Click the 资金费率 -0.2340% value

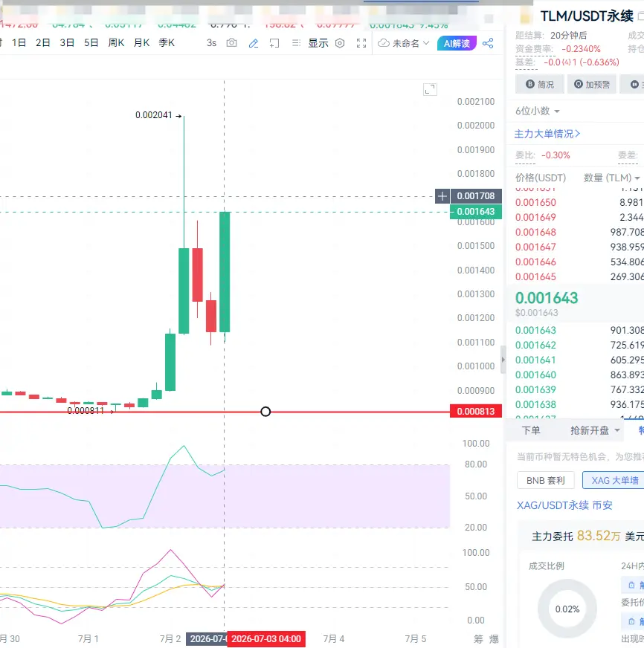tap(581, 49)
